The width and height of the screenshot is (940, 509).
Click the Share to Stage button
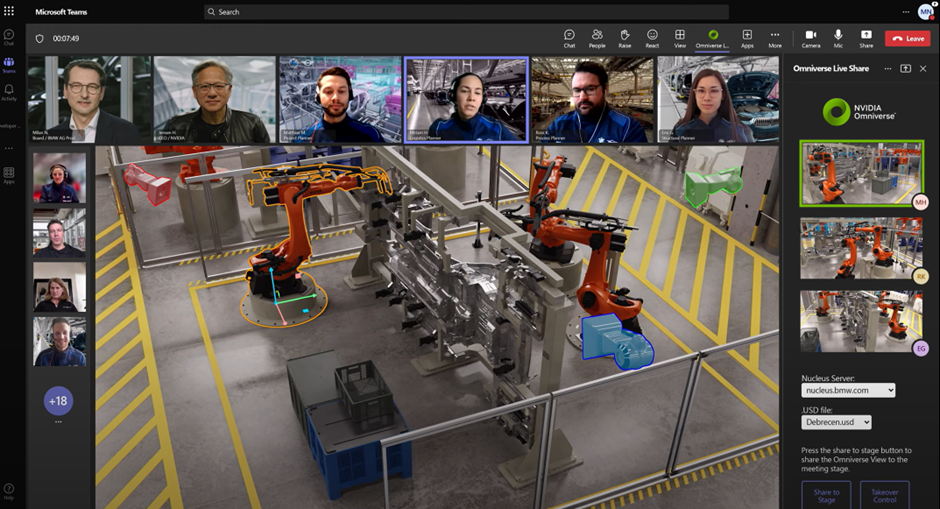(x=826, y=495)
